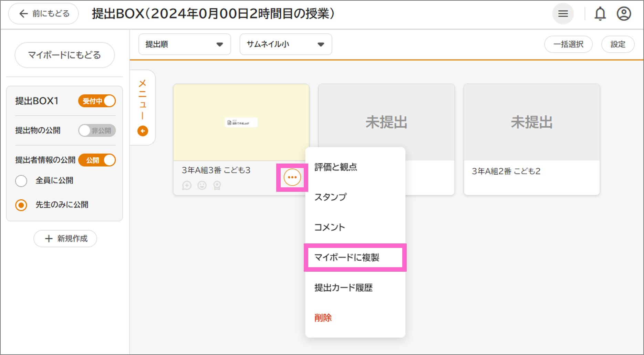644x355 pixels.
Task: Open the サムネイル小 size dropdown
Action: click(x=285, y=44)
